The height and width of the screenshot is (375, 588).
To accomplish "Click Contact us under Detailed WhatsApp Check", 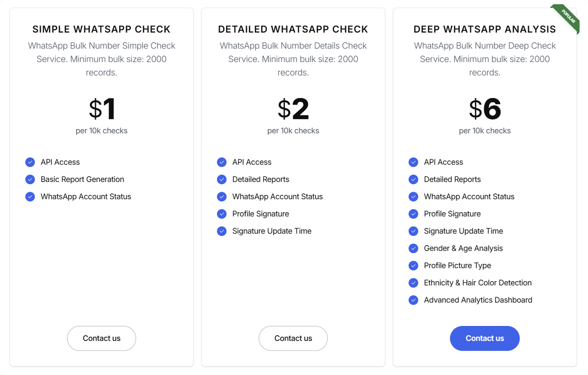I will click(x=293, y=338).
